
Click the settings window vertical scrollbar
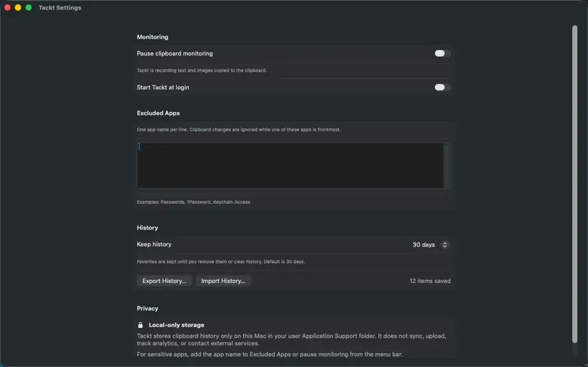tap(575, 184)
